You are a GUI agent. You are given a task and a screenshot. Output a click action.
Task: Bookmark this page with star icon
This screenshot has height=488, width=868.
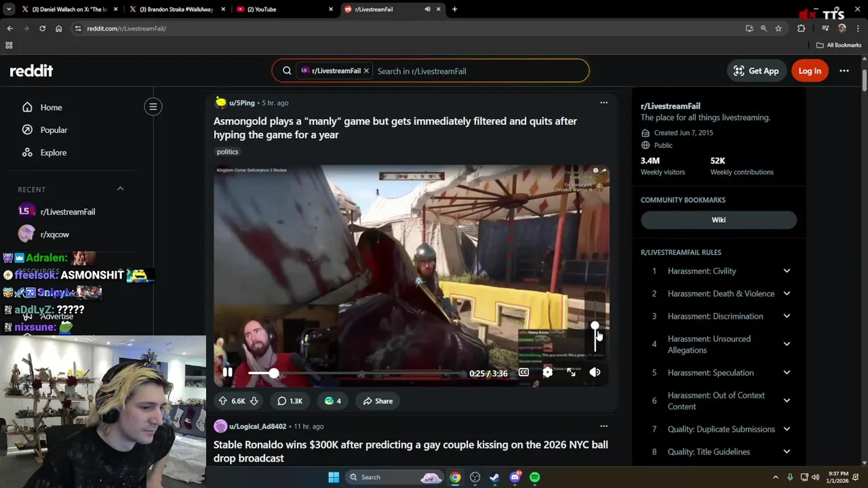pyautogui.click(x=778, y=28)
